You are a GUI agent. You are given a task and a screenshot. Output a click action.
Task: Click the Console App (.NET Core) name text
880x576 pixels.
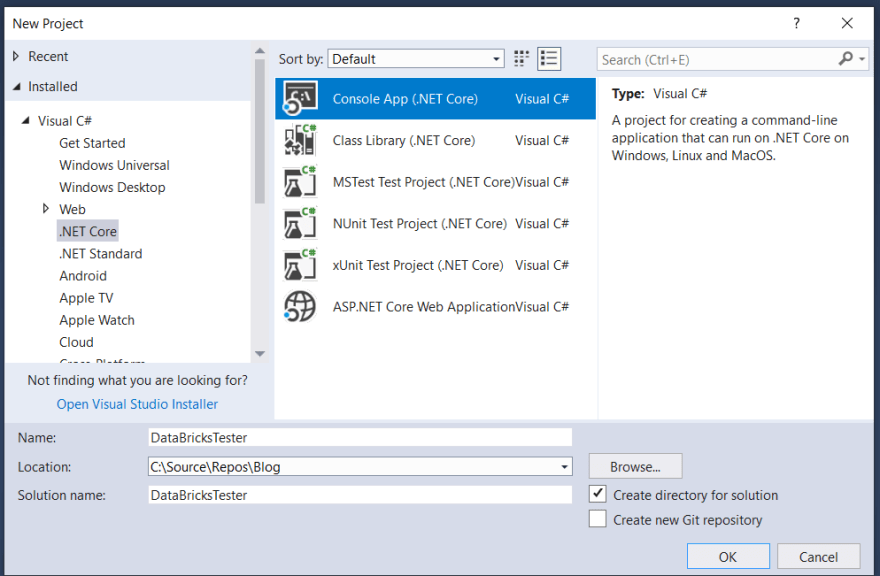click(x=405, y=99)
